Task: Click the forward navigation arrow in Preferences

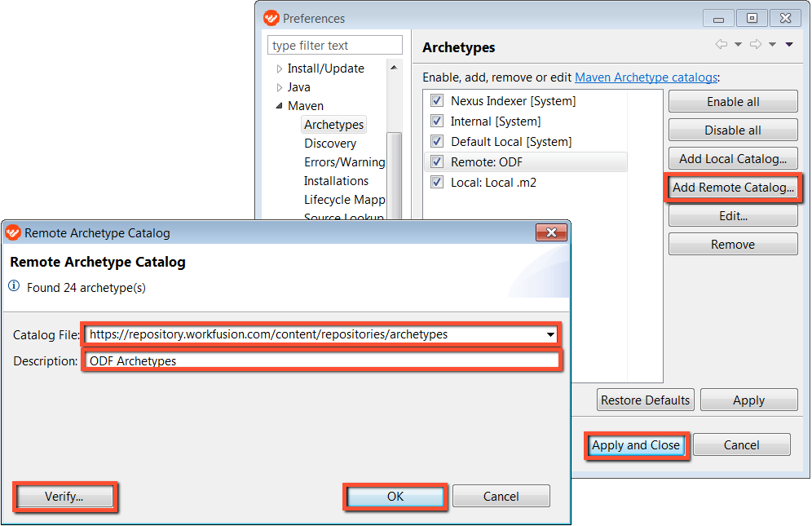Action: click(756, 44)
